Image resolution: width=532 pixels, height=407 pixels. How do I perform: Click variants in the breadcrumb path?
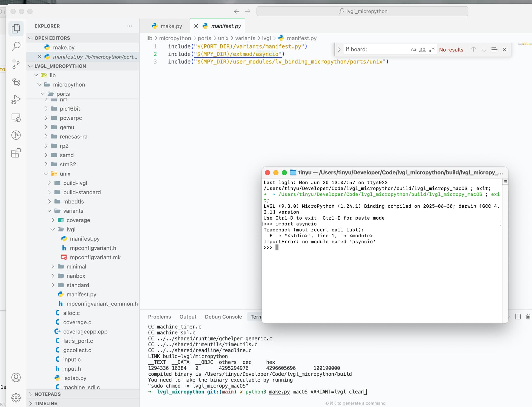click(x=245, y=38)
